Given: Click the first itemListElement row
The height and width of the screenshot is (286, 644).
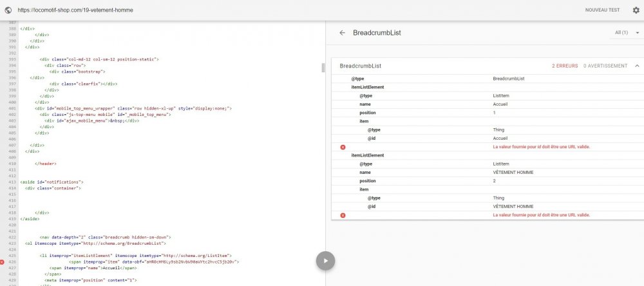Looking at the screenshot, I should [x=488, y=87].
